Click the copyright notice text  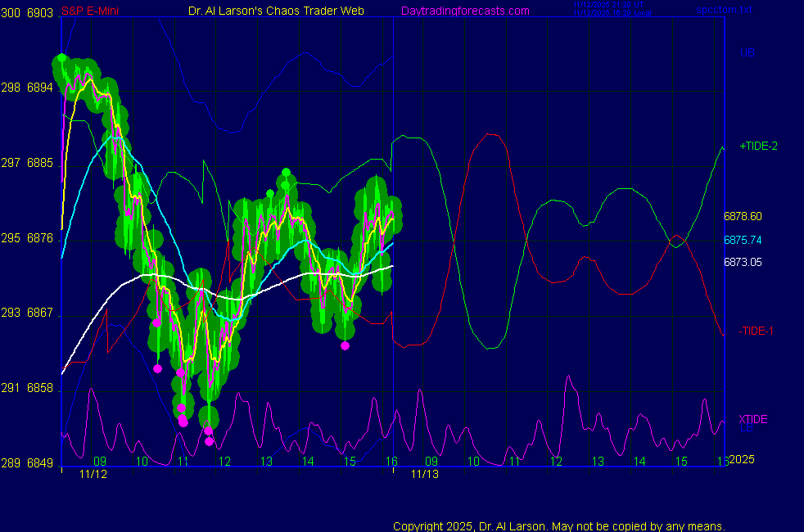coord(558,525)
